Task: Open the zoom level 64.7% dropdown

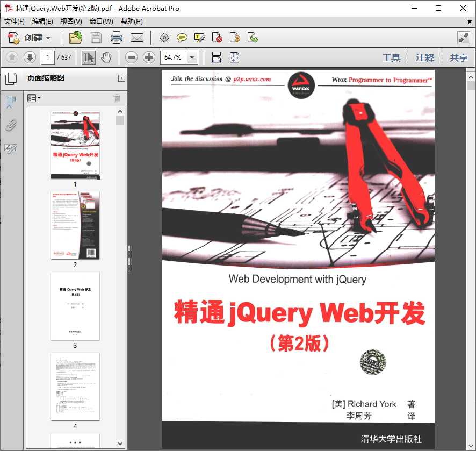Action: pyautogui.click(x=191, y=57)
